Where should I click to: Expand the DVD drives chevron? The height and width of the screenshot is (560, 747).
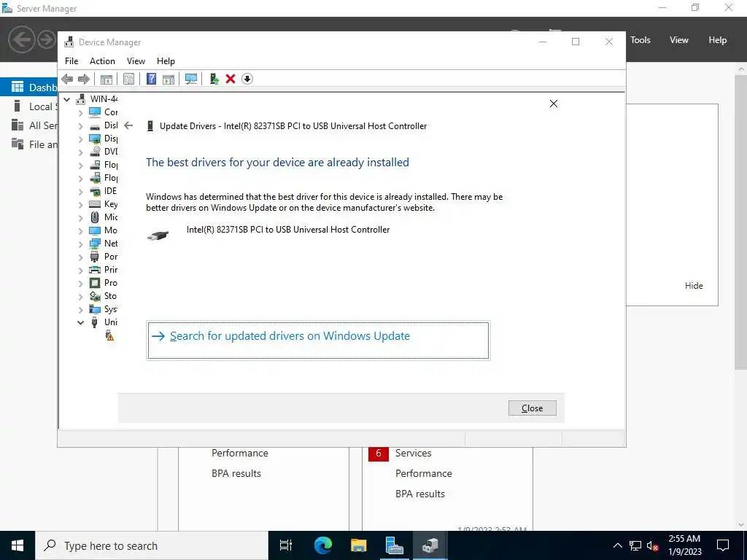pos(80,152)
